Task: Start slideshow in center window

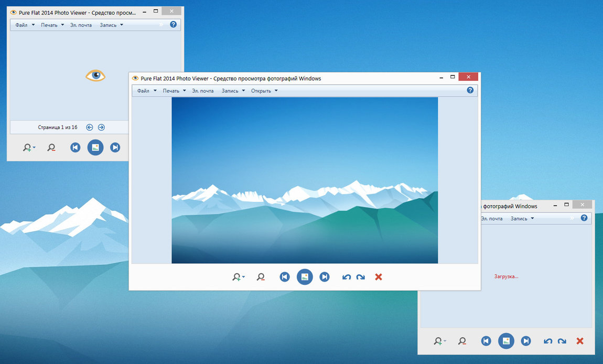Action: [305, 277]
